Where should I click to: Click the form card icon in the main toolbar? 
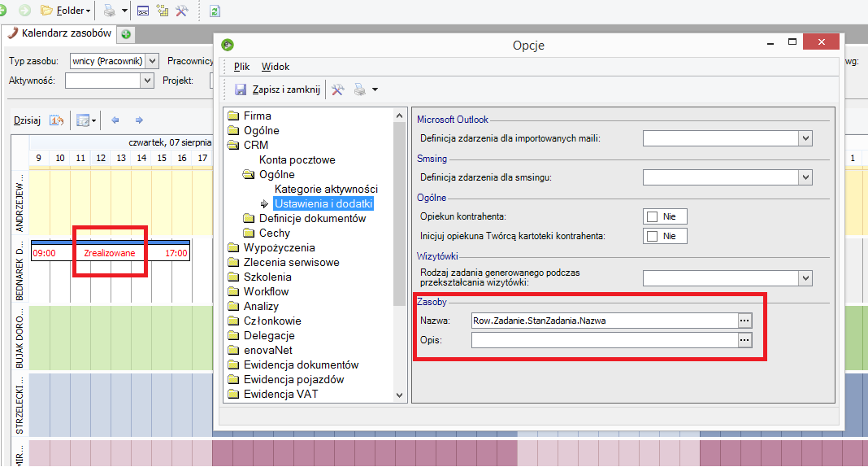pos(143,11)
